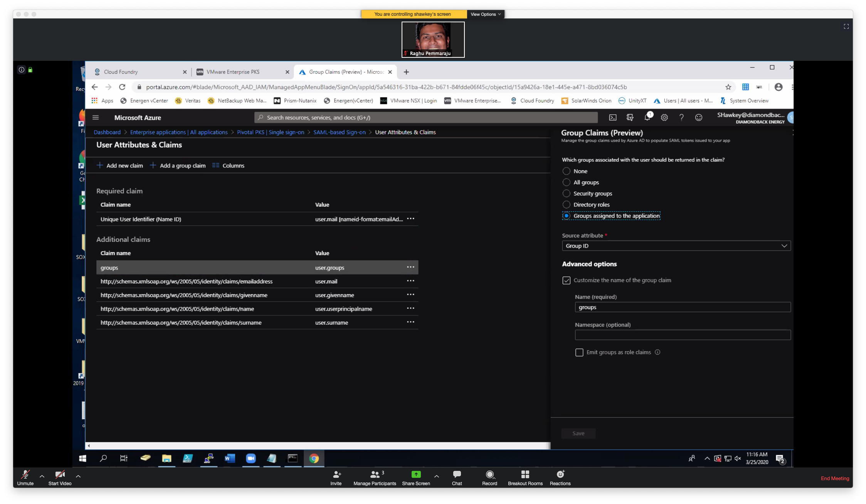Viewport: 866px width, 504px height.
Task: Open new browser tab
Action: [x=406, y=72]
